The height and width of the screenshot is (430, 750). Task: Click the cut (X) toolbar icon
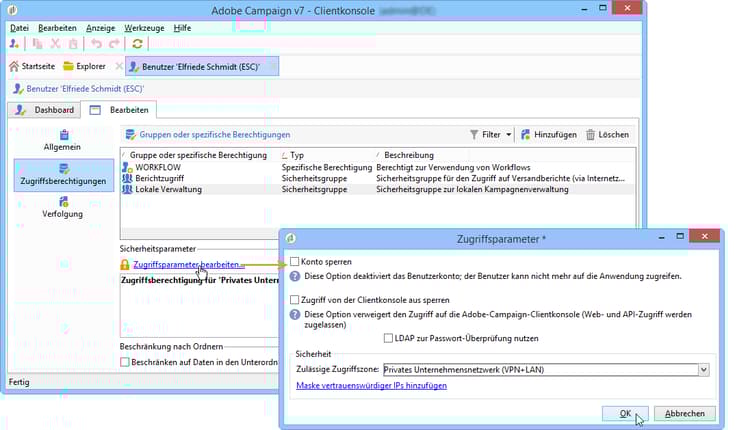click(55, 44)
